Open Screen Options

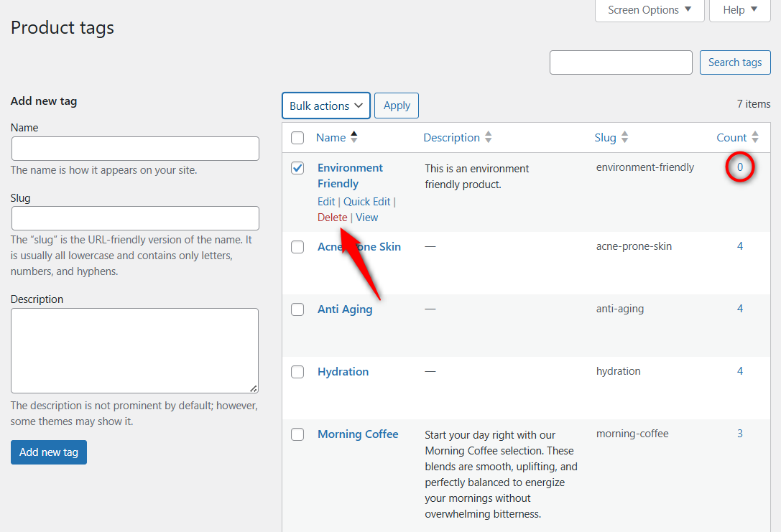pos(650,10)
